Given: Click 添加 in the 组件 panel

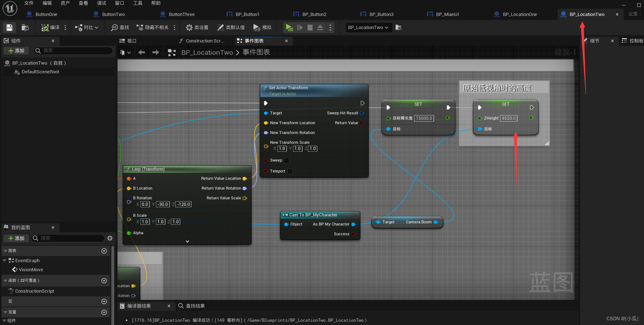Looking at the screenshot, I should (x=16, y=51).
